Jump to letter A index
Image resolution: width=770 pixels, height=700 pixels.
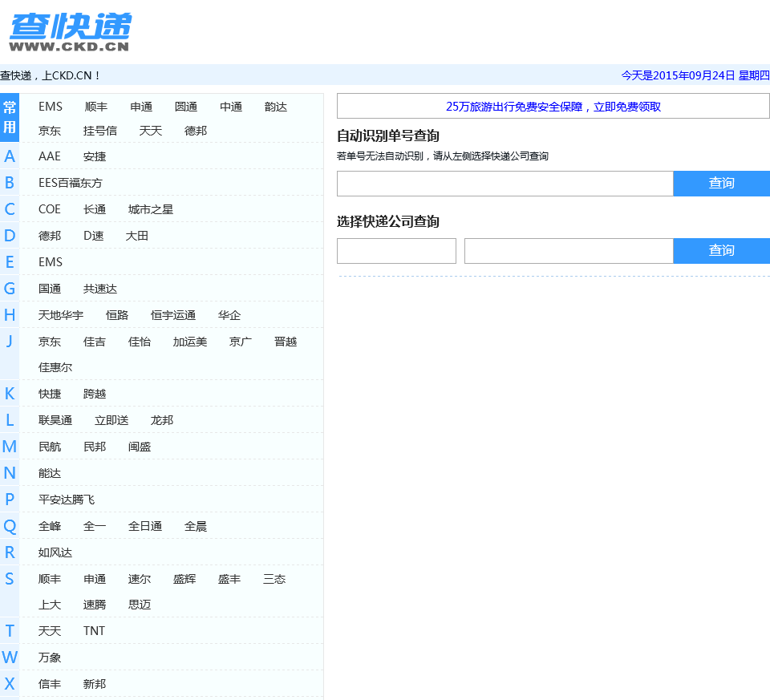10,156
